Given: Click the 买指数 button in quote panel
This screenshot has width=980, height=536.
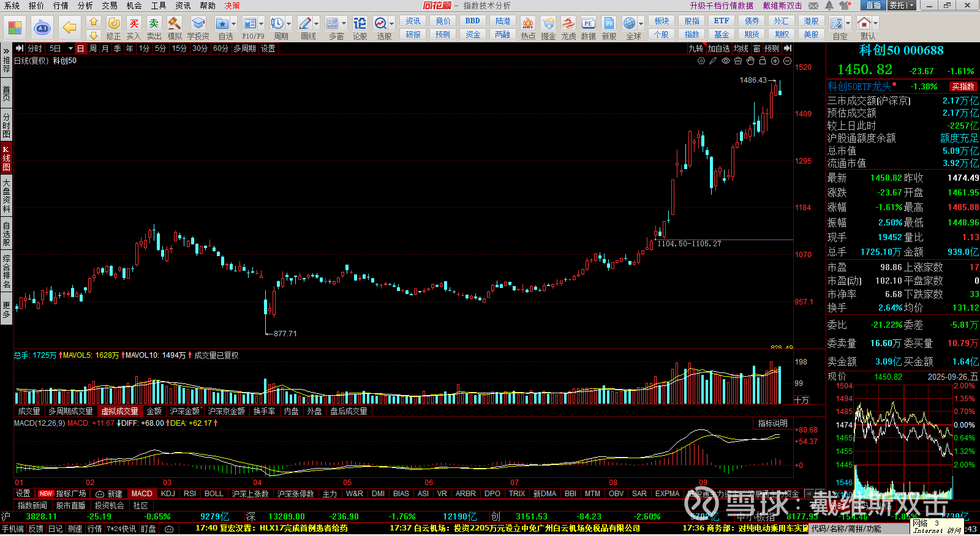Looking at the screenshot, I should (963, 87).
